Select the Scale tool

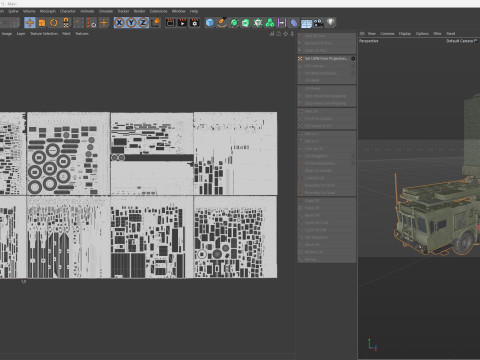pos(42,23)
